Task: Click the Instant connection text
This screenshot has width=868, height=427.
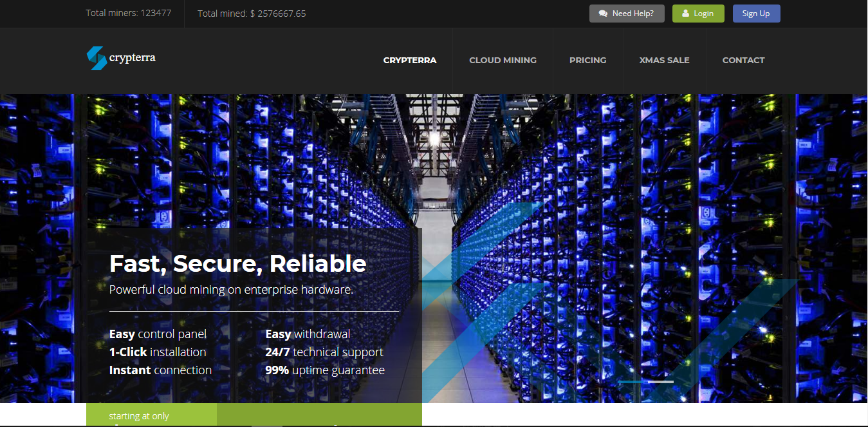Action: coord(160,370)
